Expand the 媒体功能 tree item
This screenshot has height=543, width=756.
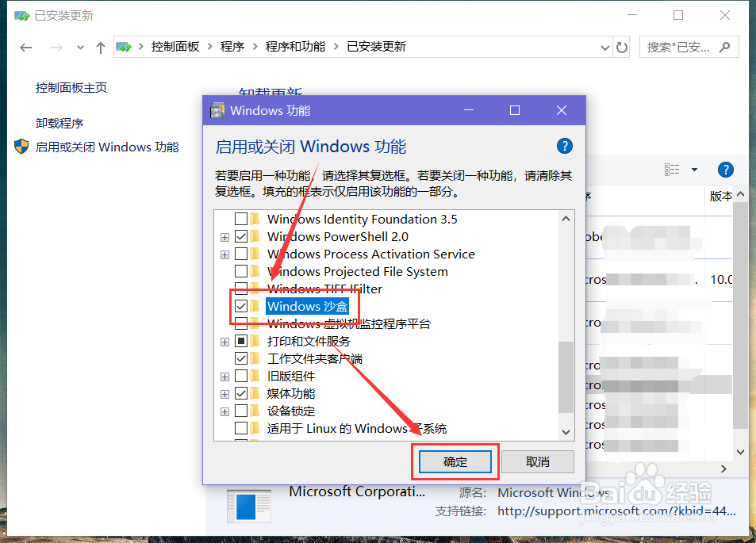(224, 393)
